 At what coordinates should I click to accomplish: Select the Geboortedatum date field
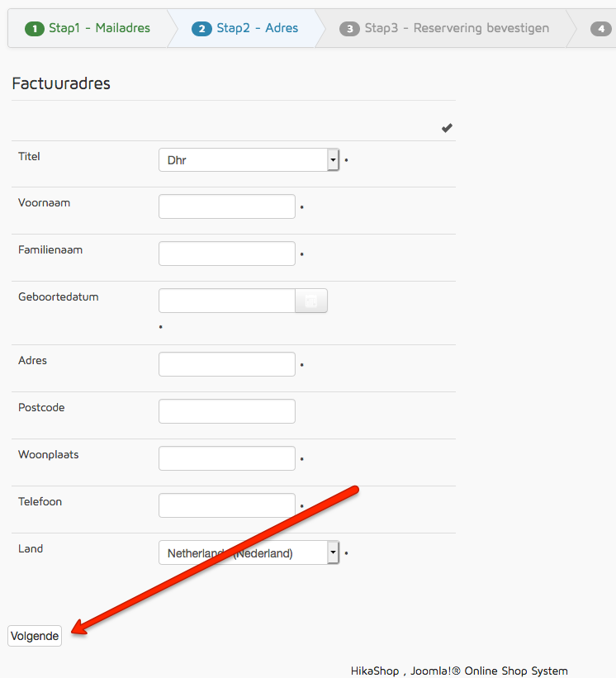coord(226,301)
